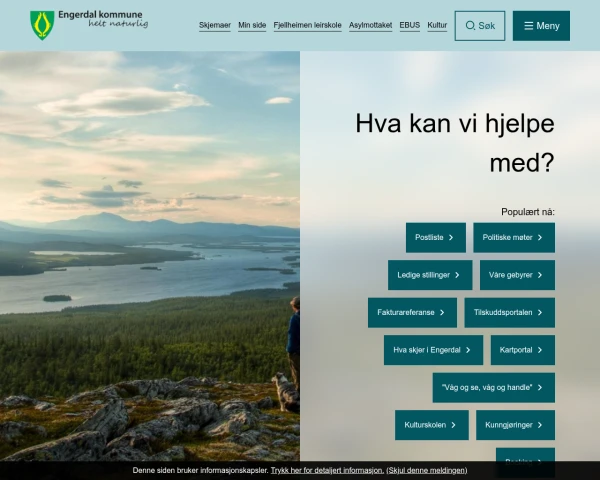
Task: Open Ledige stillinger
Action: tap(430, 275)
